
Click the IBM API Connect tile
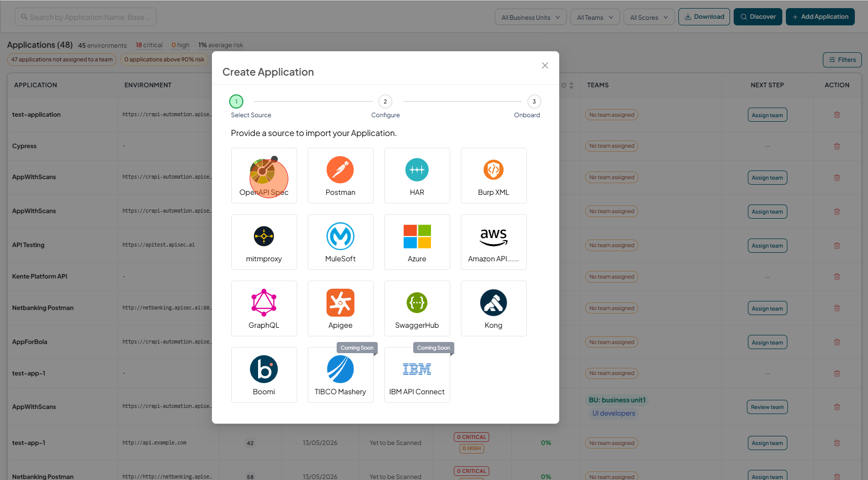point(417,375)
